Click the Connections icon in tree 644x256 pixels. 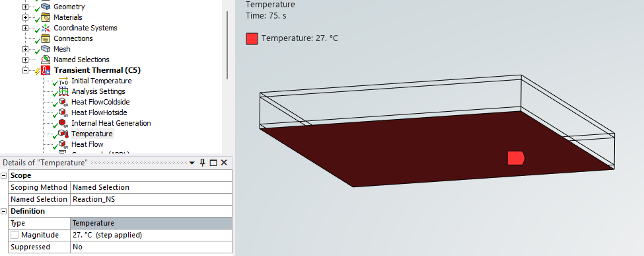coord(46,38)
